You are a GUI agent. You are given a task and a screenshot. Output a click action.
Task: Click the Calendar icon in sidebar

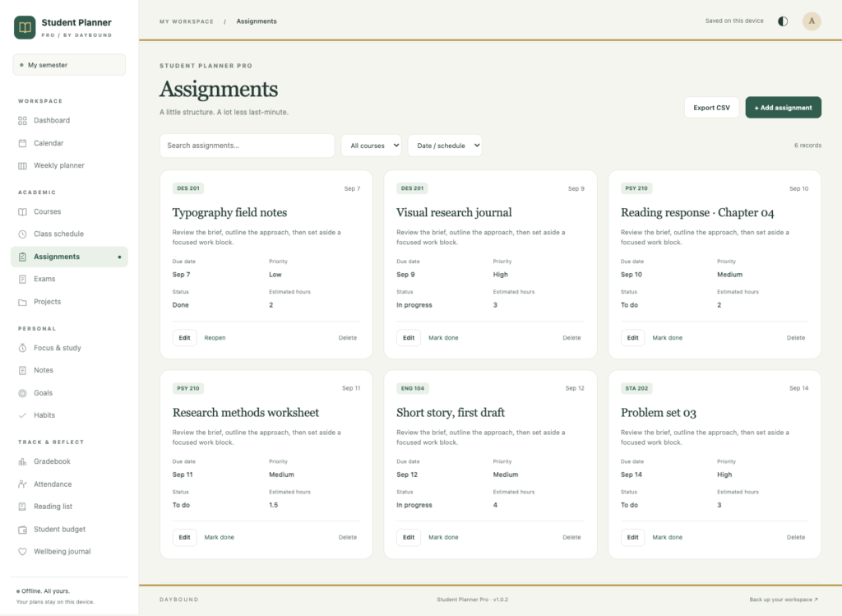22,143
